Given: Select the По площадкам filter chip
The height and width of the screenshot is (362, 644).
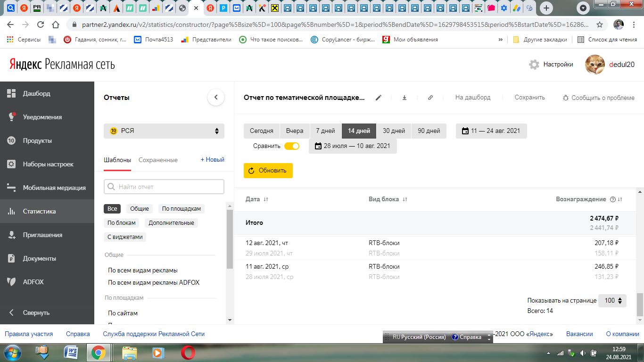Looking at the screenshot, I should pos(182,208).
